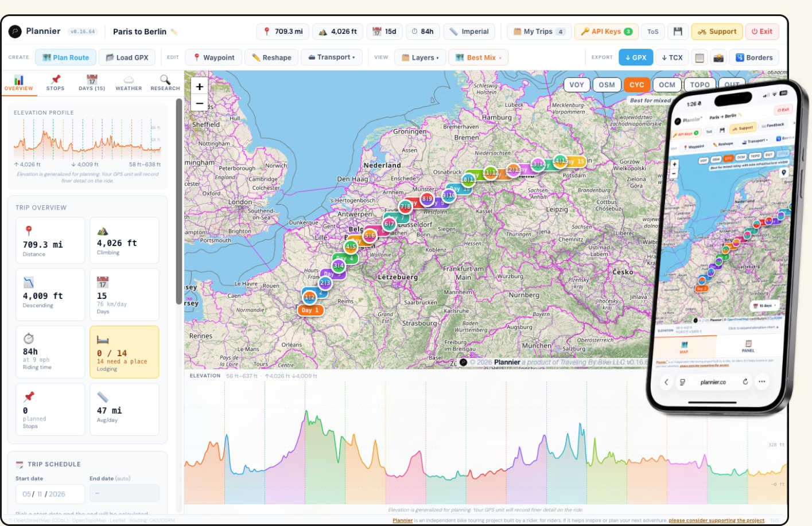The image size is (812, 526).
Task: Select the OSM map style
Action: coord(607,85)
